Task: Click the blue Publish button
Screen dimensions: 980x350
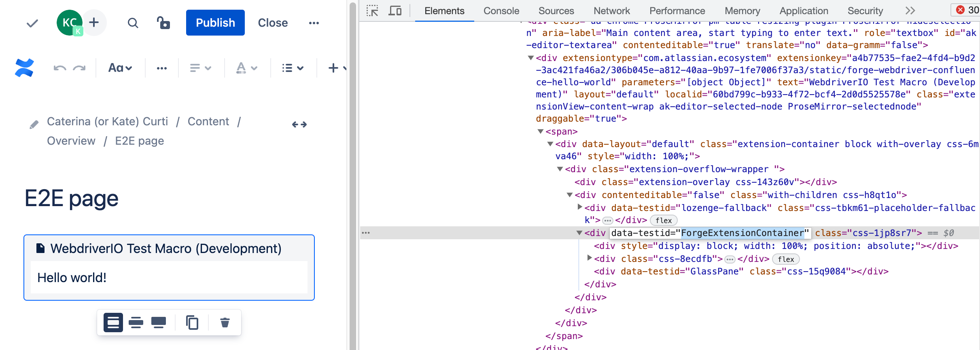Action: [215, 23]
